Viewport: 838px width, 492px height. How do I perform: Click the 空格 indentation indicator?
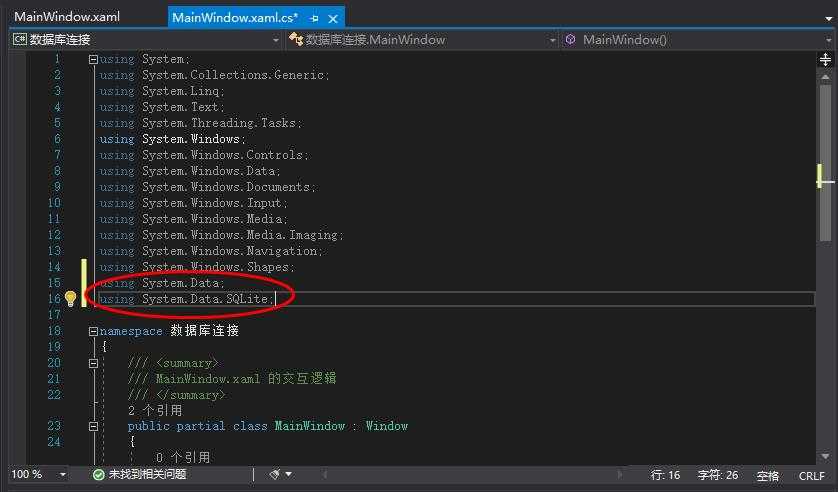pyautogui.click(x=767, y=475)
